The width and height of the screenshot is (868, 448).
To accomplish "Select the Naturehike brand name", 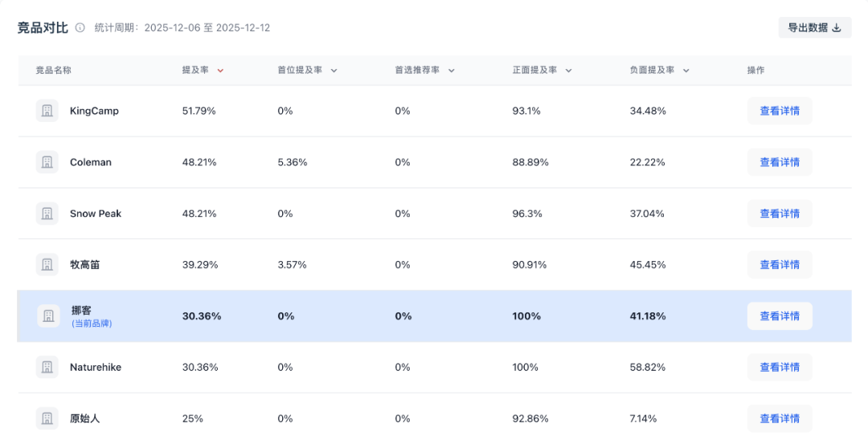I will [x=96, y=367].
